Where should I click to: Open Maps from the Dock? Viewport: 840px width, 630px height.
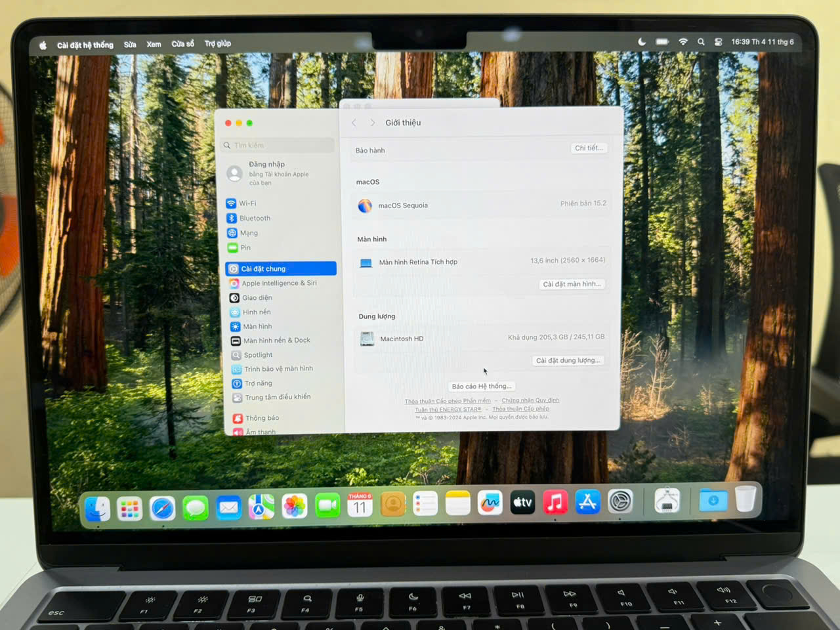click(261, 507)
